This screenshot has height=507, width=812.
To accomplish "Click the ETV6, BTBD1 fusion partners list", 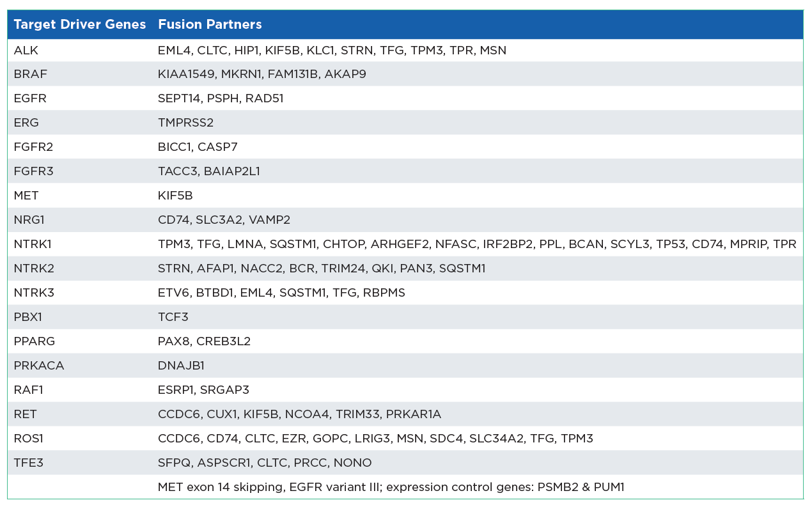I will [x=281, y=293].
